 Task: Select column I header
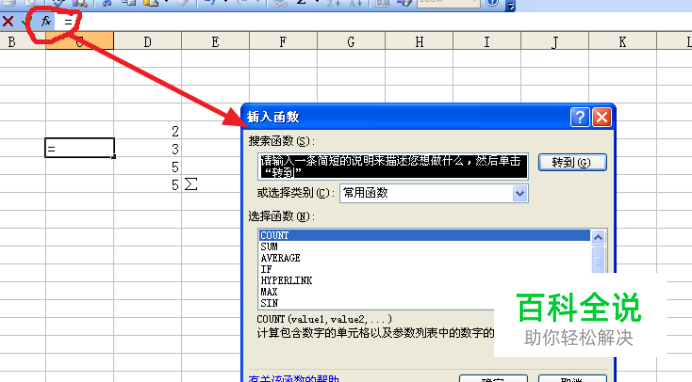tap(487, 42)
